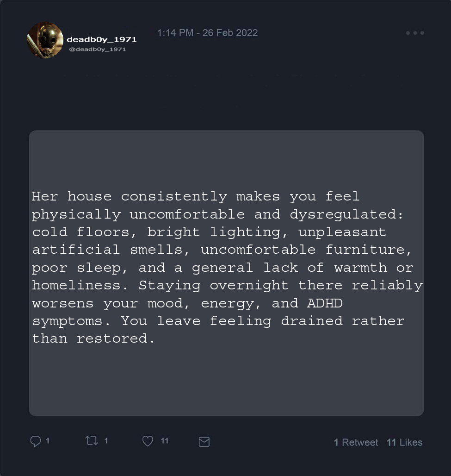
Task: View the "1 Retweet" list
Action: [356, 442]
